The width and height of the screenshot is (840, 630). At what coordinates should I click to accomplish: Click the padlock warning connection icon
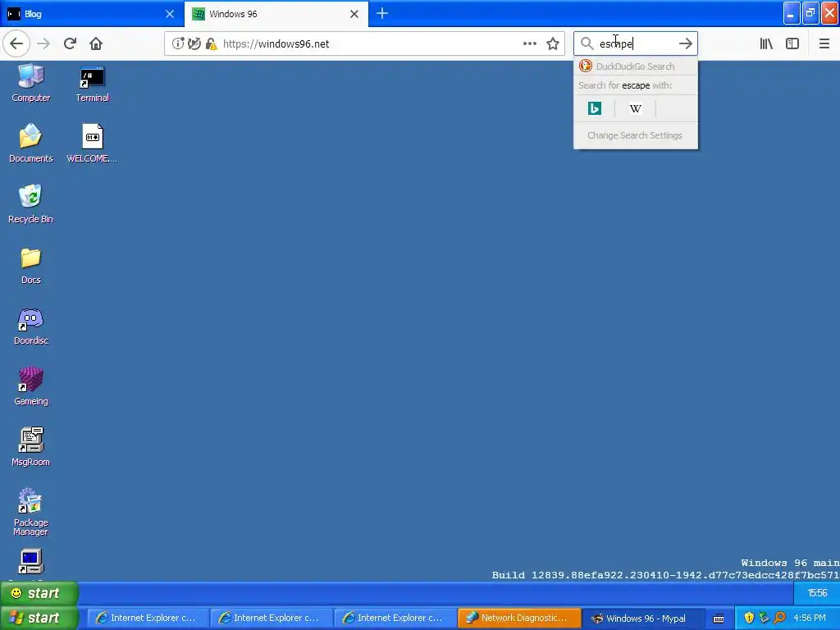coord(212,43)
